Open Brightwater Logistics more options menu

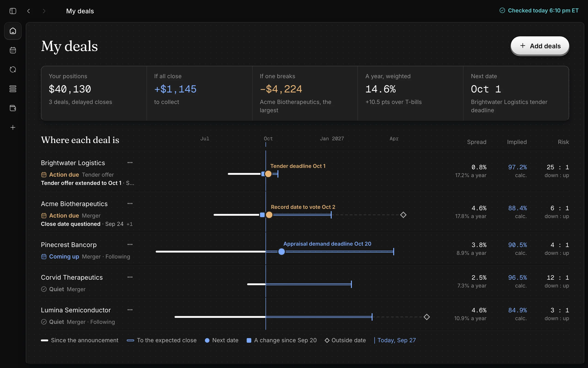coord(130,163)
